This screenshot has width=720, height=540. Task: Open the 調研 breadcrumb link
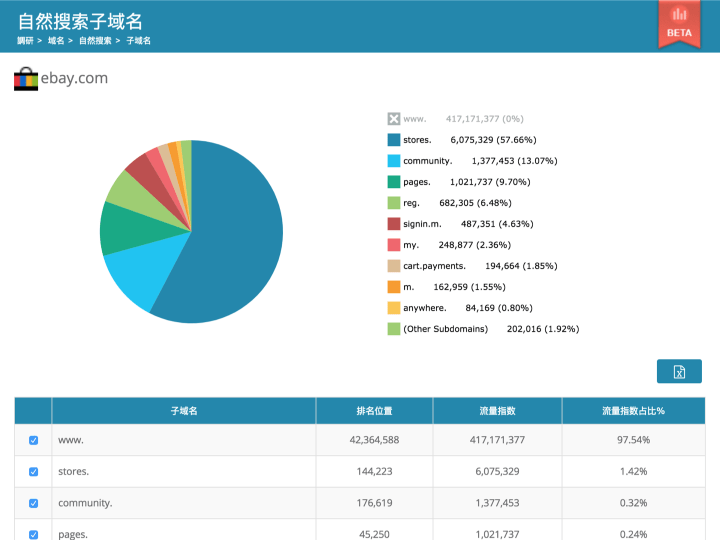(x=25, y=40)
